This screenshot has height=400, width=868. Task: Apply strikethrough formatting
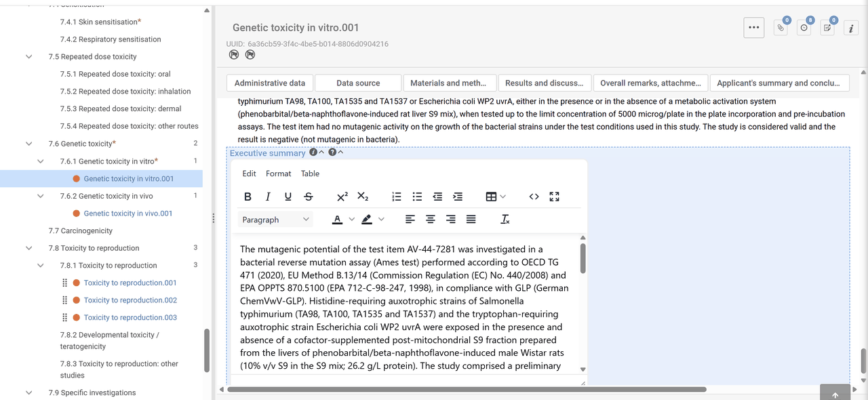pos(309,197)
